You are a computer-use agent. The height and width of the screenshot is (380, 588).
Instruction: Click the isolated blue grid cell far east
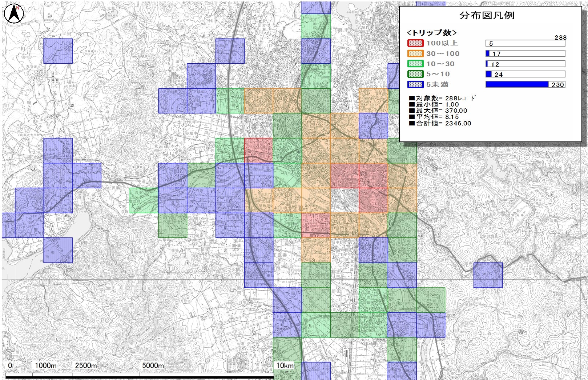pyautogui.click(x=488, y=275)
